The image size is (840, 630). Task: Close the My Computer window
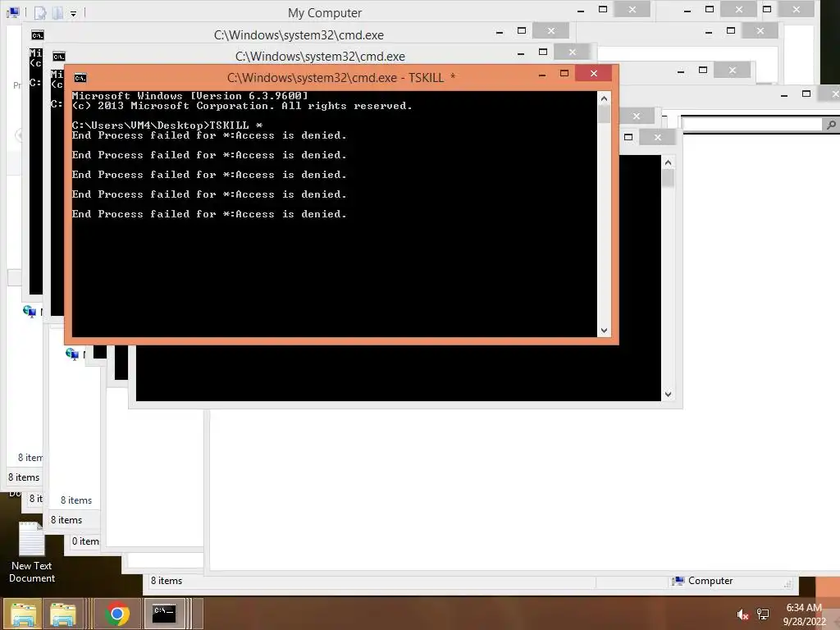click(x=632, y=10)
